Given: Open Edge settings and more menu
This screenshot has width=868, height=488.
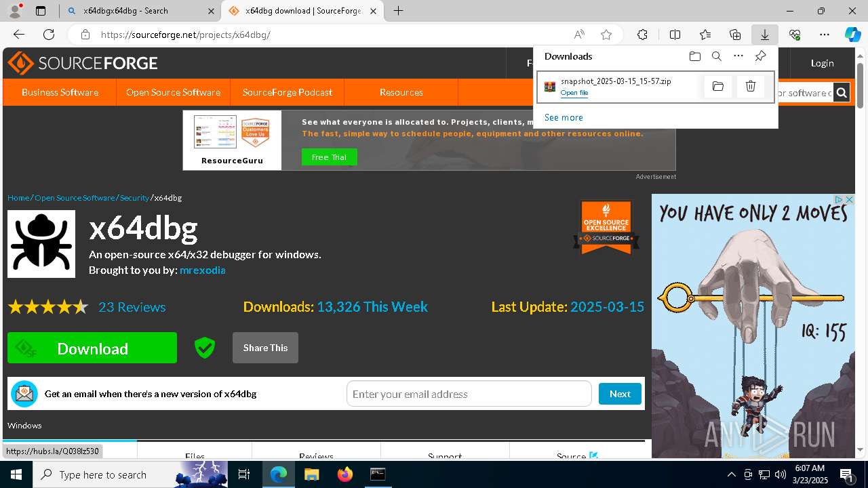Looking at the screenshot, I should pos(825,35).
